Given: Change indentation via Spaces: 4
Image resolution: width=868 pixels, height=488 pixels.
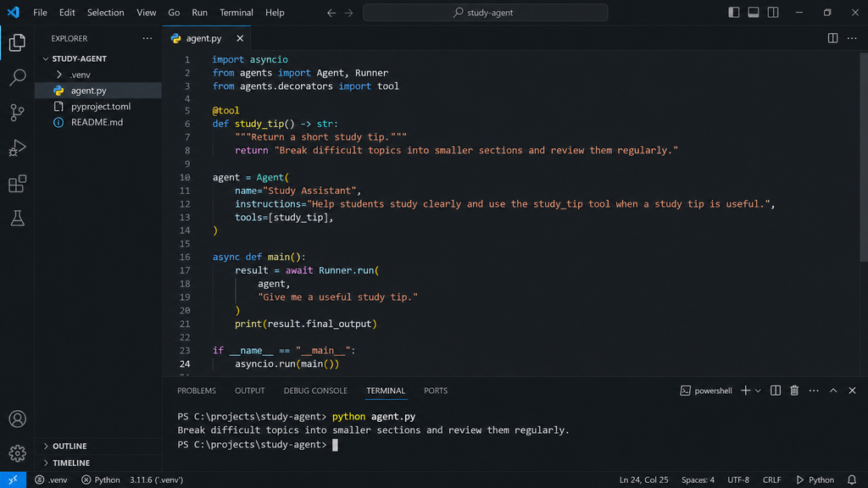Looking at the screenshot, I should (698, 480).
